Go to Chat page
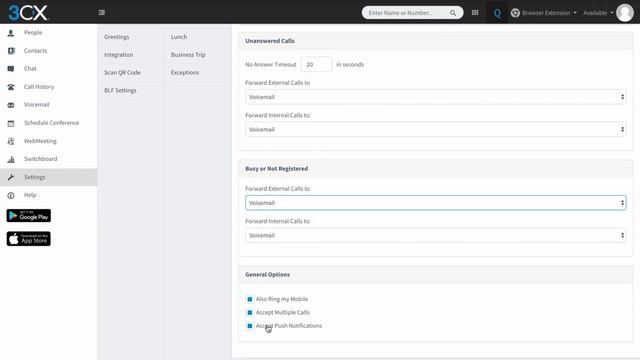 30,69
